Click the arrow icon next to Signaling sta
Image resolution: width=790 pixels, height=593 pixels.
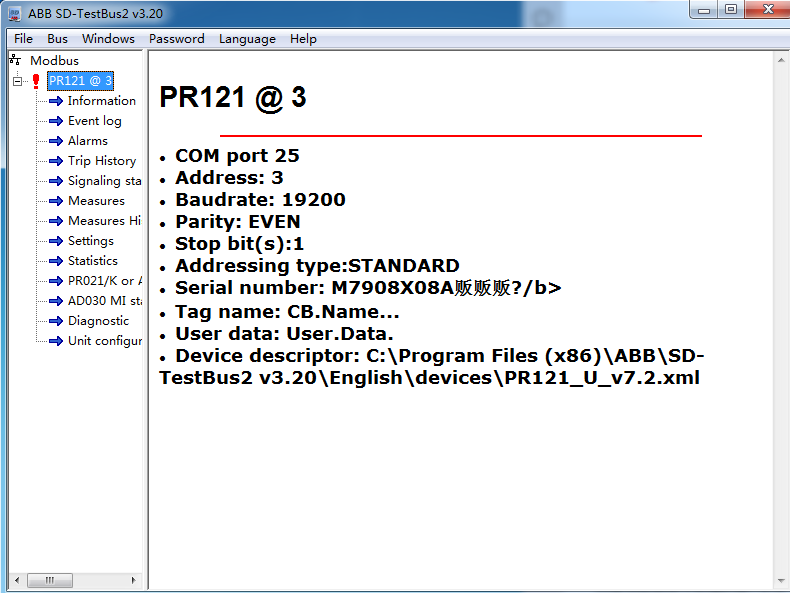(x=56, y=181)
